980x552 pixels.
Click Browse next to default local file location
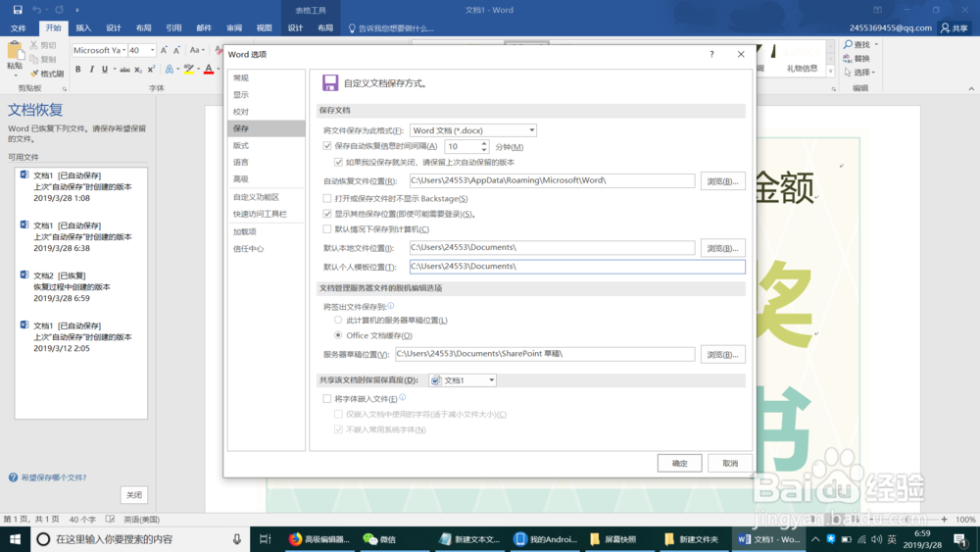pos(722,247)
